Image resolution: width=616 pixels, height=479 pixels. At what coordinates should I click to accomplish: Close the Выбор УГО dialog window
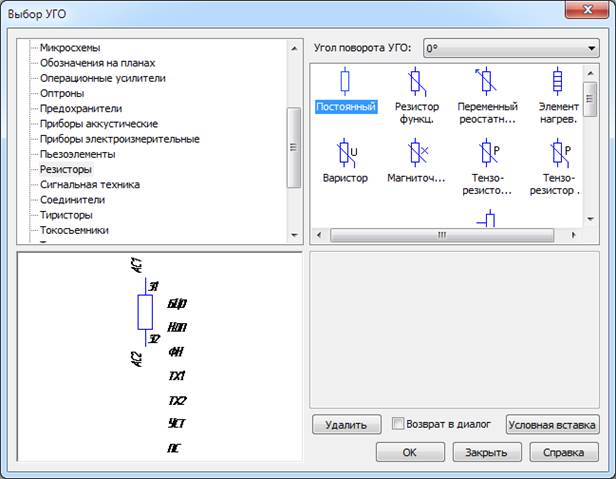click(587, 9)
